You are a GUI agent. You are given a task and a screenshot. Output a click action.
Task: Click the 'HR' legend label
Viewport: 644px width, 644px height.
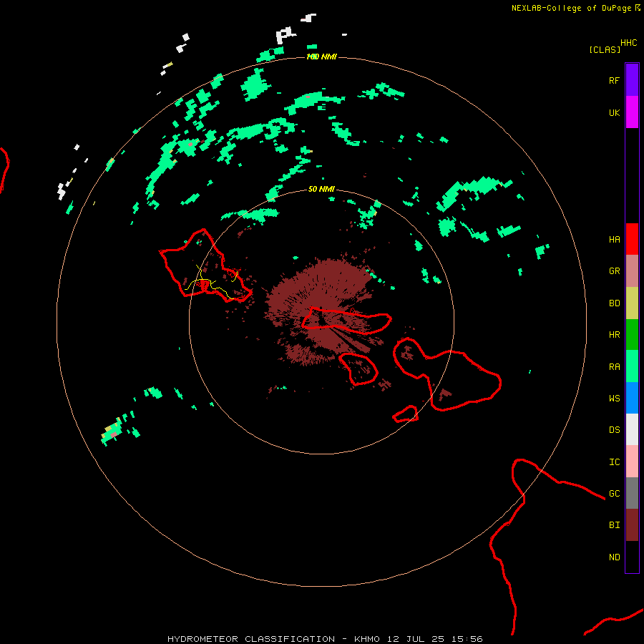(x=614, y=335)
